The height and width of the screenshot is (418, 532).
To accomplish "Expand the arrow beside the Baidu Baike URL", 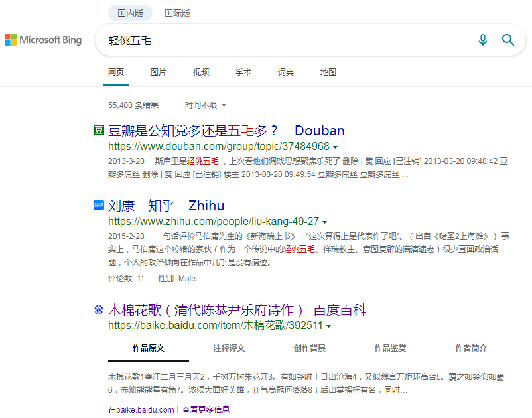I will [x=328, y=326].
